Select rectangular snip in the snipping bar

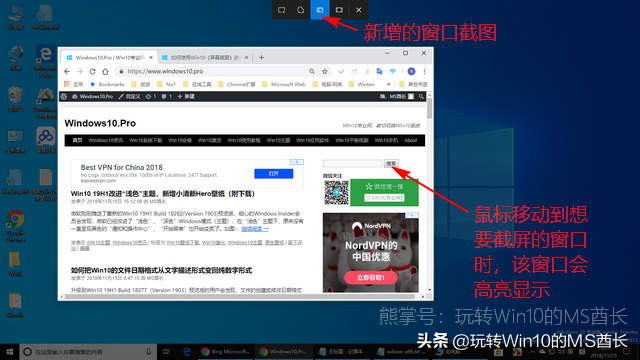(x=282, y=10)
